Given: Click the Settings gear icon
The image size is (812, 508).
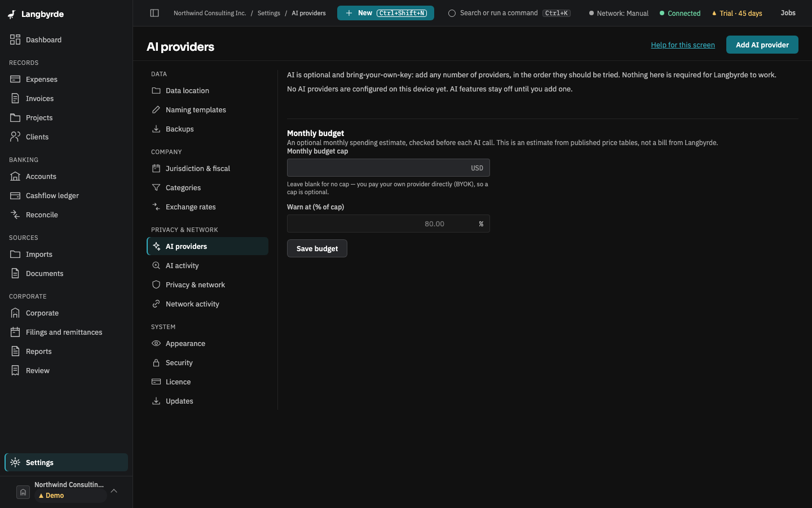Looking at the screenshot, I should click(15, 462).
